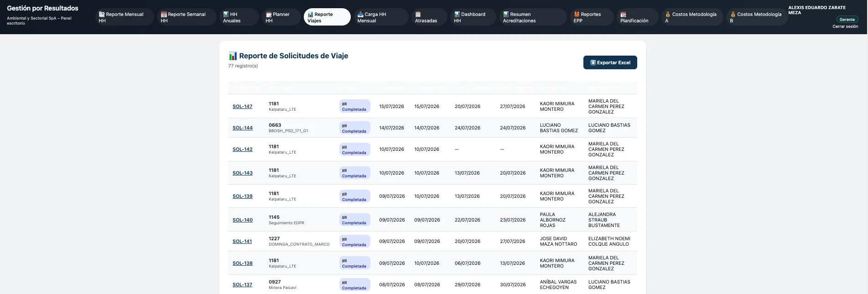Image resolution: width=868 pixels, height=294 pixels.
Task: Click the 20/07/2026 date in SOL-147 row
Action: click(467, 106)
